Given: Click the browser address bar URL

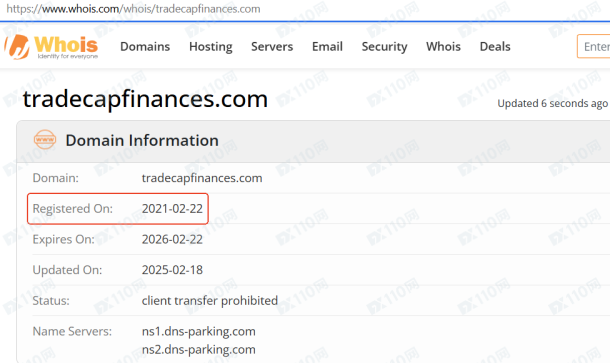Looking at the screenshot, I should coord(133,9).
